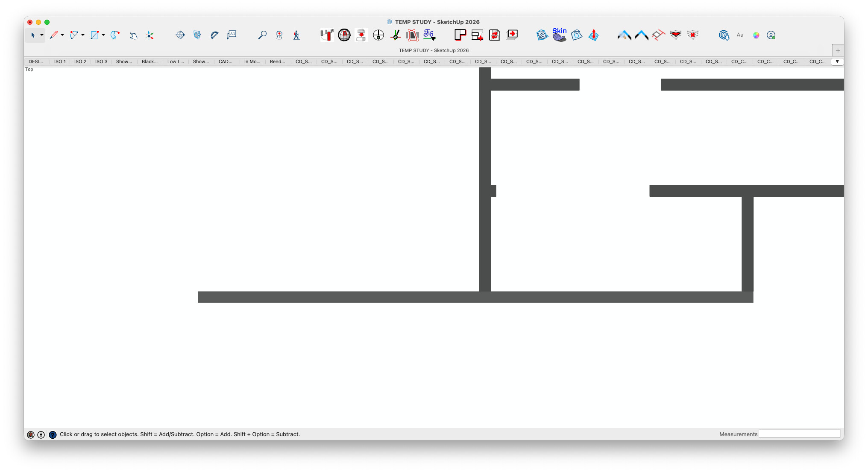Add a new tab with plus button
Viewport: 868px width, 472px height.
[x=838, y=50]
